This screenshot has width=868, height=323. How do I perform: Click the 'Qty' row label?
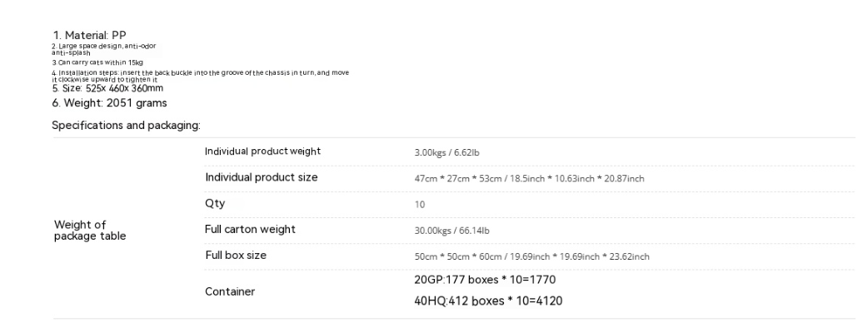[215, 203]
